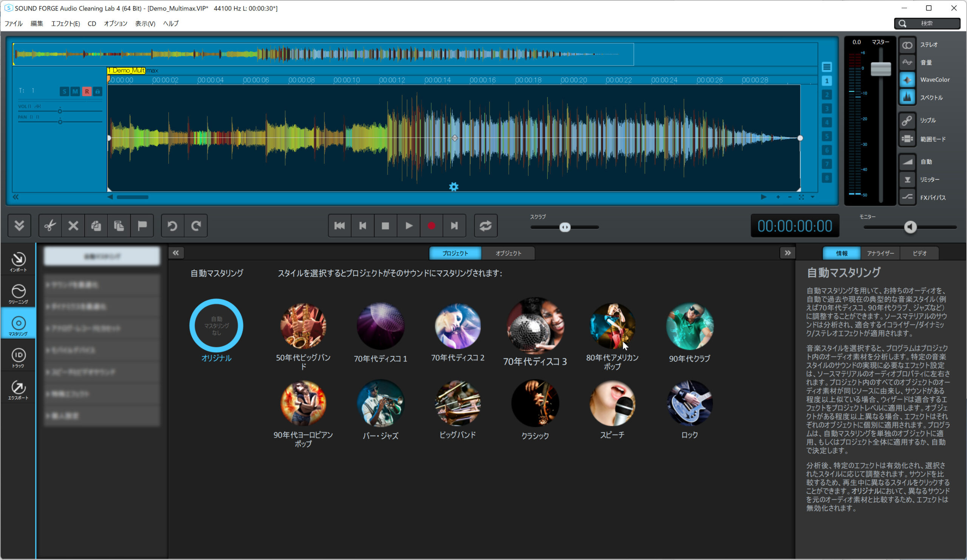967x560 pixels.
Task: Toggle FX bypass (FXバイパス)
Action: [x=907, y=197]
